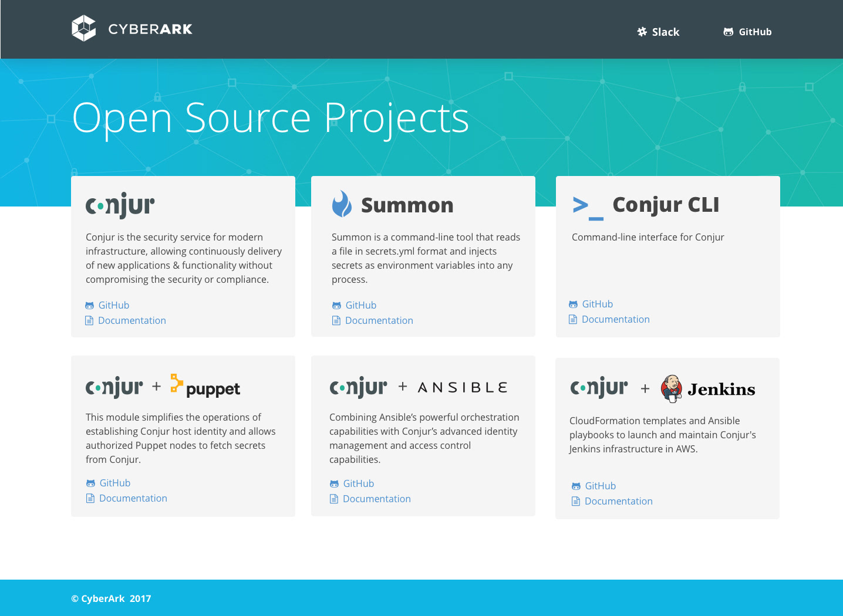Click the © CyberArk 2017 footer text
This screenshot has width=843, height=616.
111,598
